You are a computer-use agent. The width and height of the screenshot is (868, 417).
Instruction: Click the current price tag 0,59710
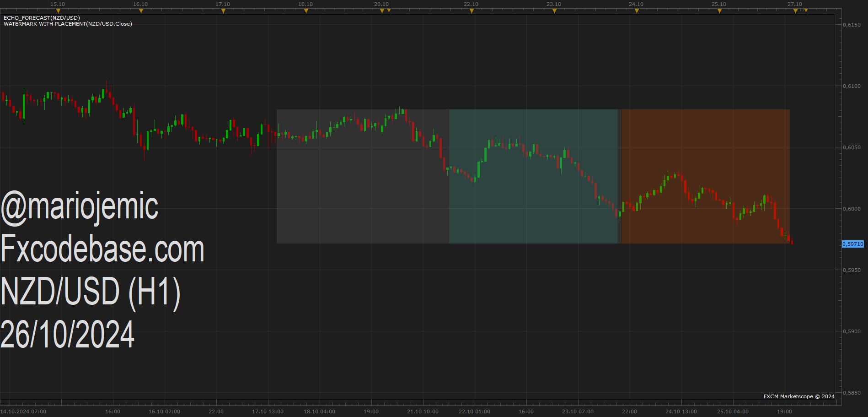point(853,244)
